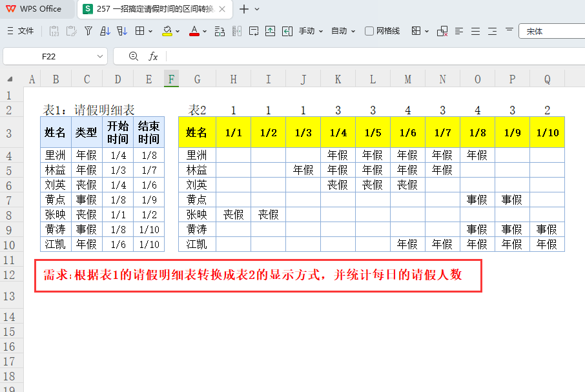Apply the yellow fill color
The image size is (585, 392).
167,31
